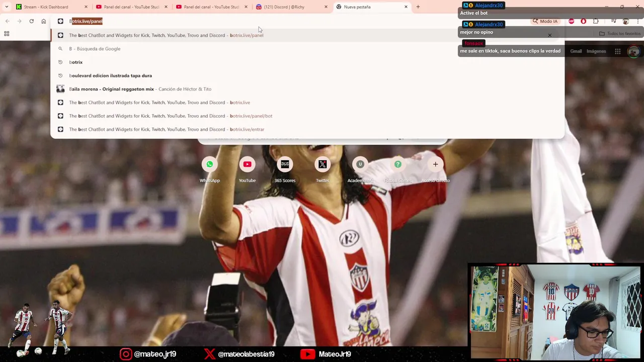Close the Discord tab
This screenshot has height=362, width=644.
coord(326,7)
